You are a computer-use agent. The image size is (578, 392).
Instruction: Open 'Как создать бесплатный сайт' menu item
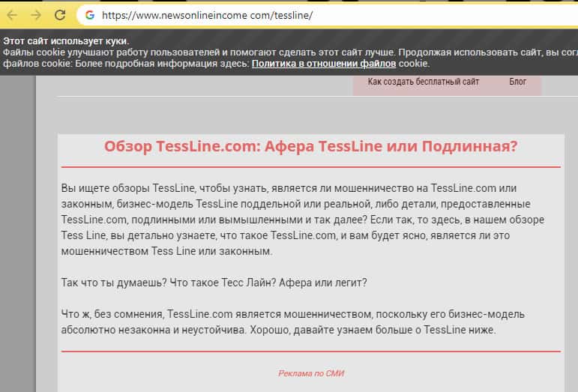coord(423,82)
